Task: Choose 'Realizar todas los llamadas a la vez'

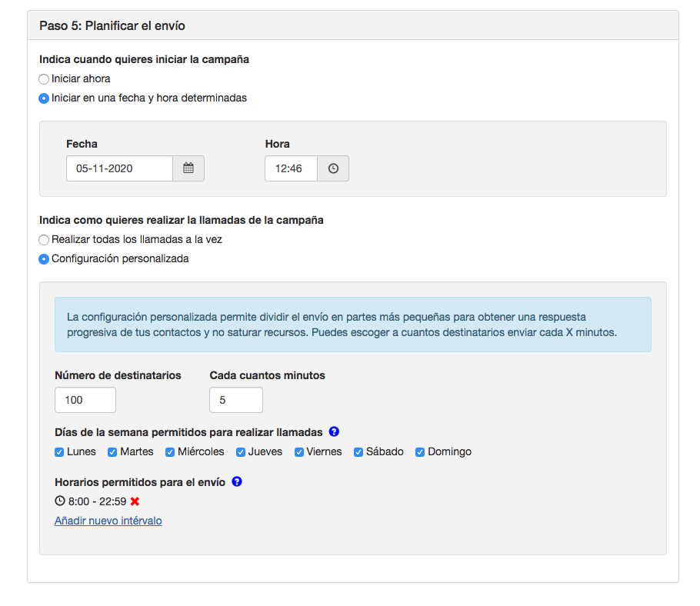Action: point(44,240)
